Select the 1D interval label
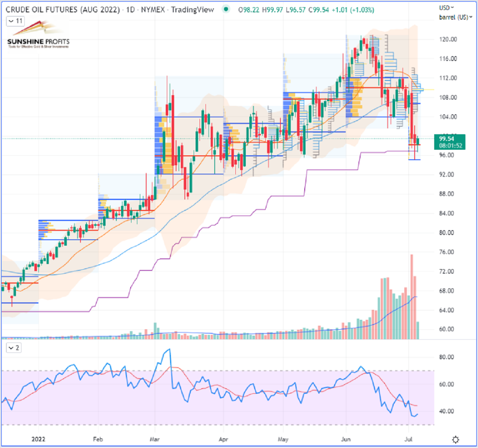The image size is (478, 448). click(130, 10)
